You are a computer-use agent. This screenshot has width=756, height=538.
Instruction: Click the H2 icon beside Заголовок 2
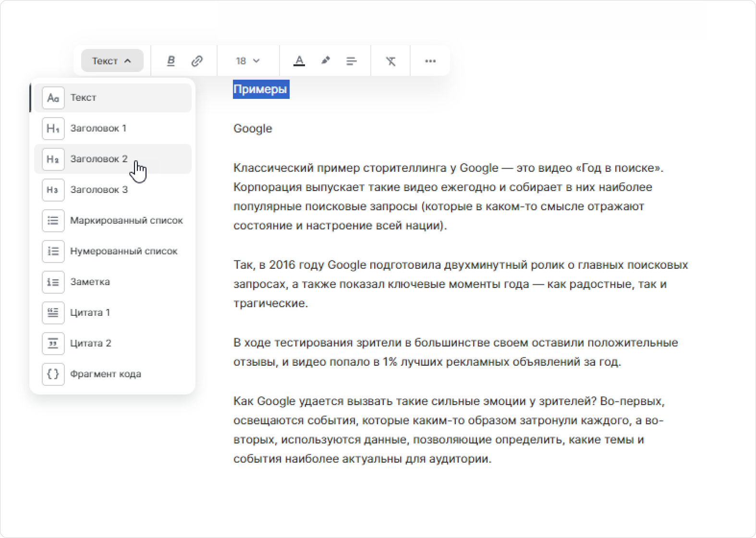coord(53,159)
